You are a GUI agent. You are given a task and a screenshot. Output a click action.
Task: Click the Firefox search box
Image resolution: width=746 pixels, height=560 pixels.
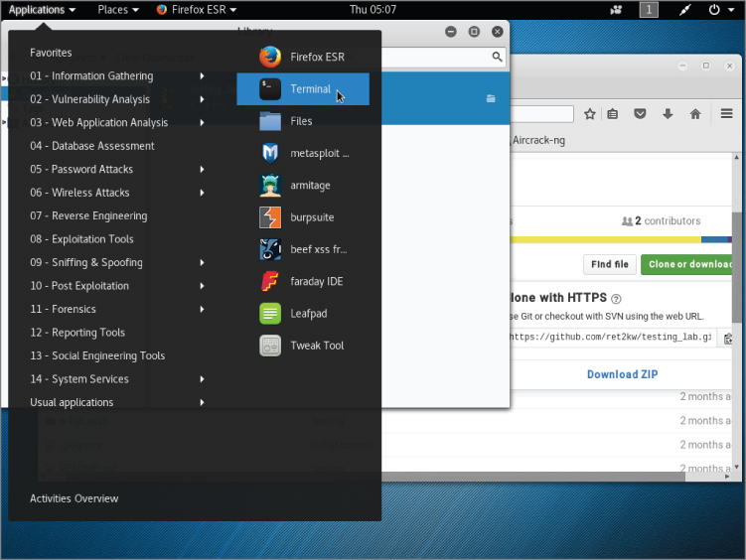point(542,114)
